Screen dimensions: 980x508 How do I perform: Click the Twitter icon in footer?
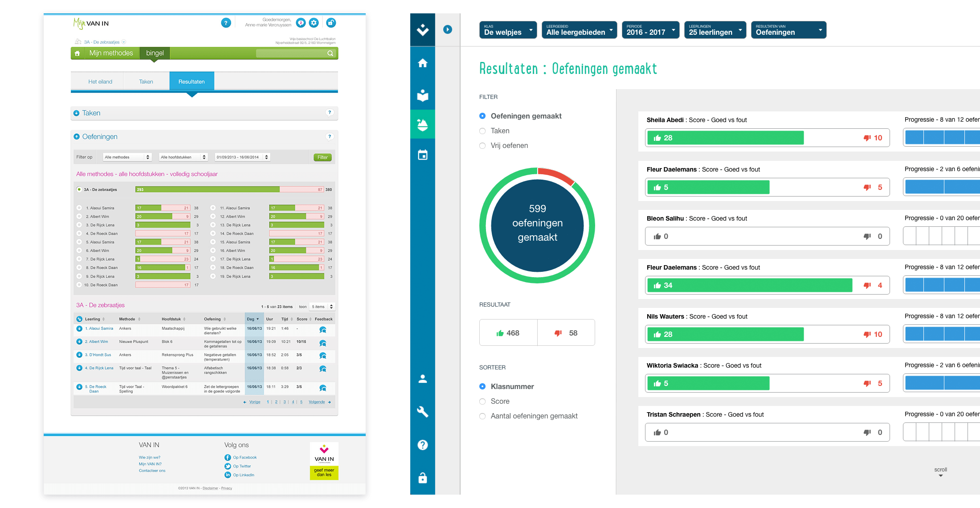coord(228,466)
